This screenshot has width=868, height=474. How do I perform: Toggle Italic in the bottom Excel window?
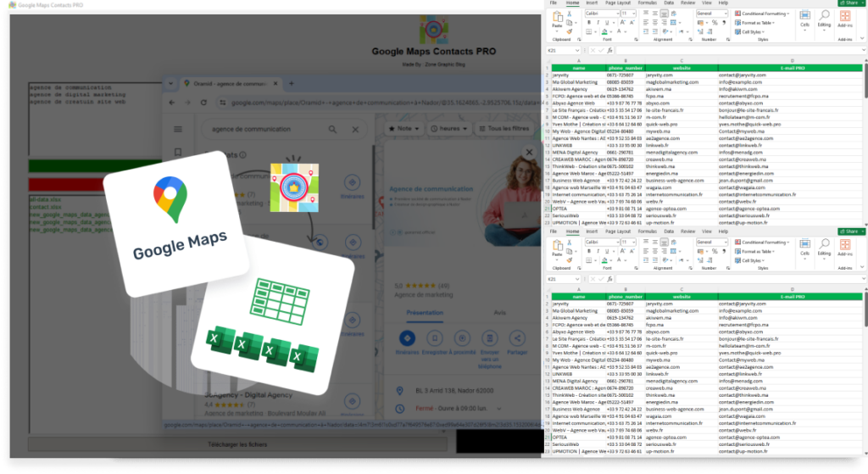pos(598,251)
